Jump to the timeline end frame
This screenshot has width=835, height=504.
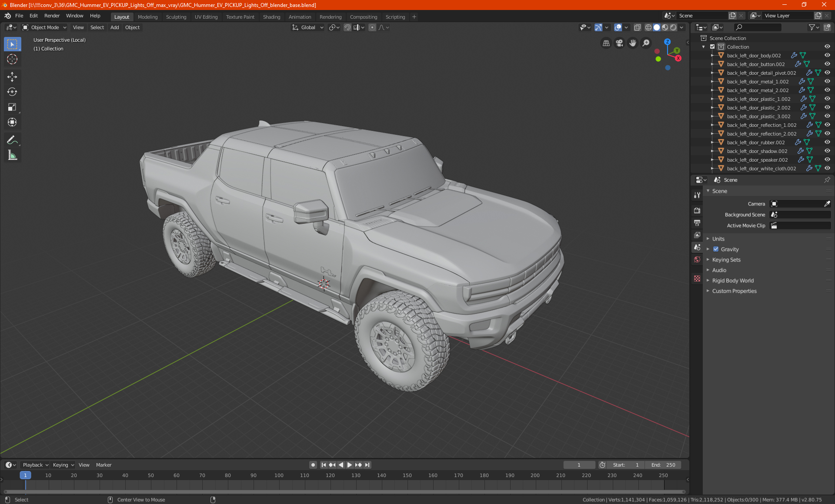(x=367, y=465)
